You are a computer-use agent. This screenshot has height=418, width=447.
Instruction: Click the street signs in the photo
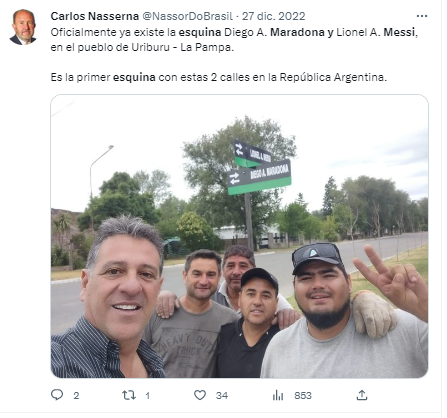coord(259,168)
